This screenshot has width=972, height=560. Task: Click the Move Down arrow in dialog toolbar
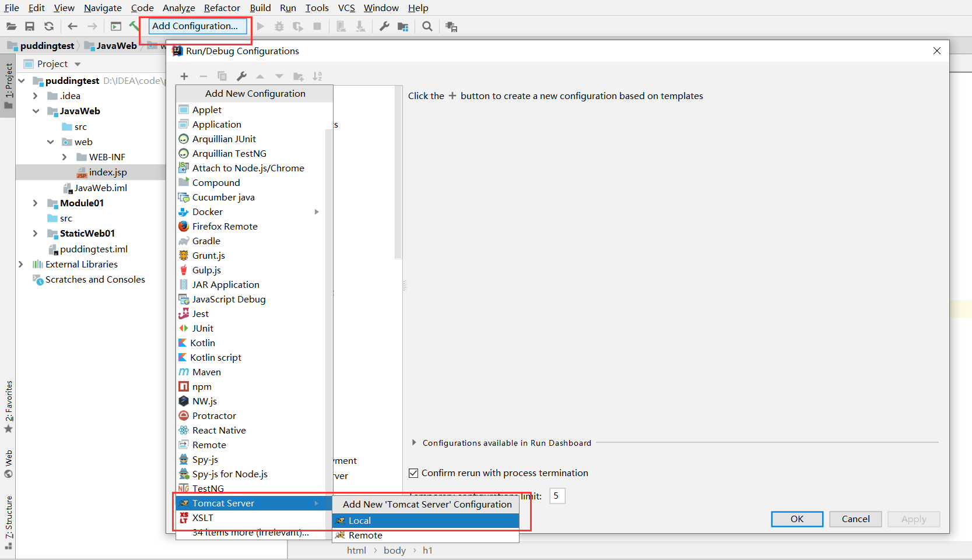[x=279, y=76]
